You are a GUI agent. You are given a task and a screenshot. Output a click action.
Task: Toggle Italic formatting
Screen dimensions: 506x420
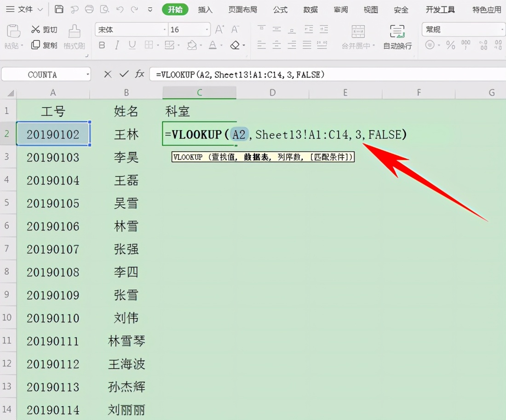117,45
